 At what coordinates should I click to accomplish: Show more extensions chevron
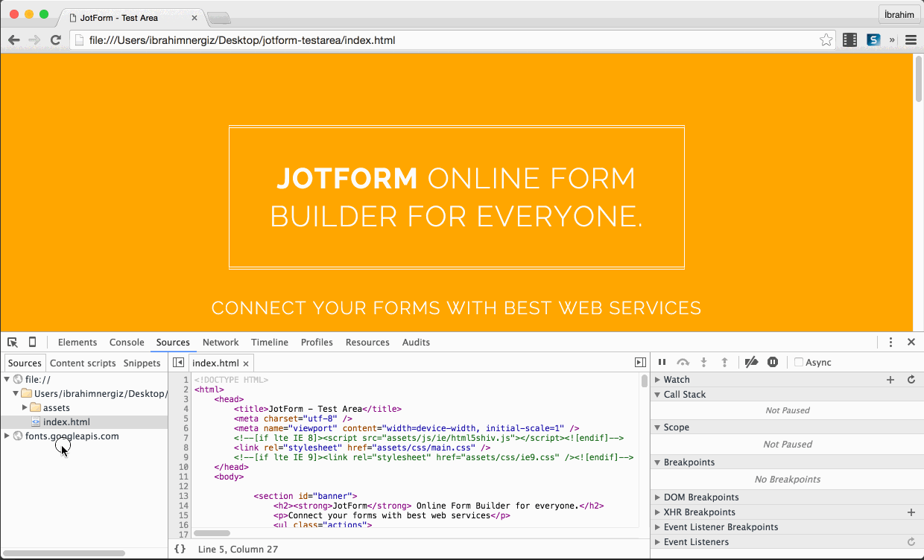click(892, 40)
